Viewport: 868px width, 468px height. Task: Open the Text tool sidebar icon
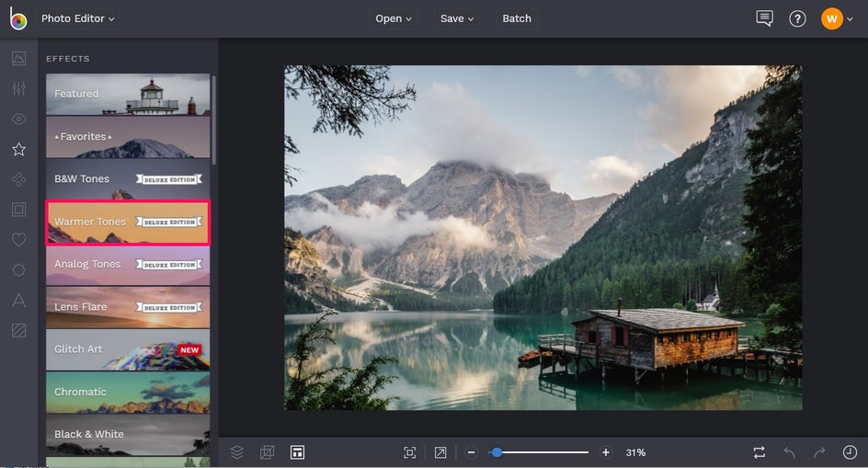tap(18, 300)
